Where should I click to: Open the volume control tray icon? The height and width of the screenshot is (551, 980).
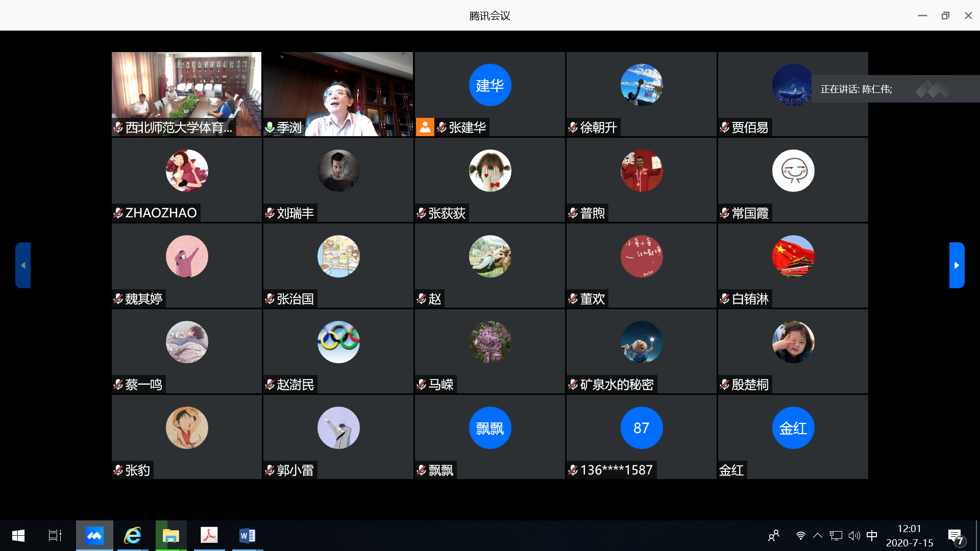(x=854, y=536)
